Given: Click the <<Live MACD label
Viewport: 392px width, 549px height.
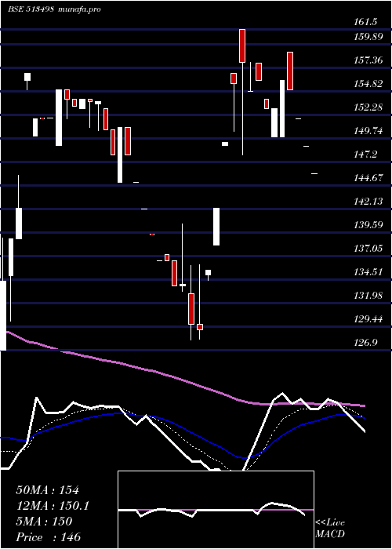Looking at the screenshot, I should tap(330, 529).
